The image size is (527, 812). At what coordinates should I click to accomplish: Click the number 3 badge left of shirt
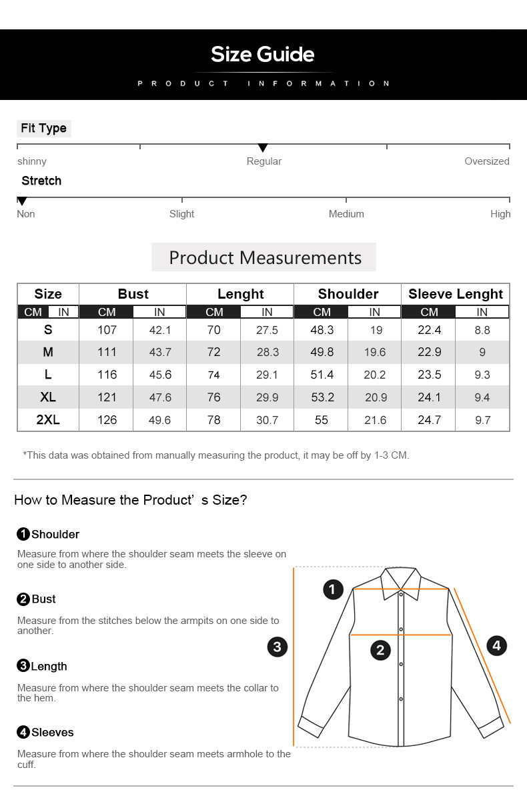(278, 646)
